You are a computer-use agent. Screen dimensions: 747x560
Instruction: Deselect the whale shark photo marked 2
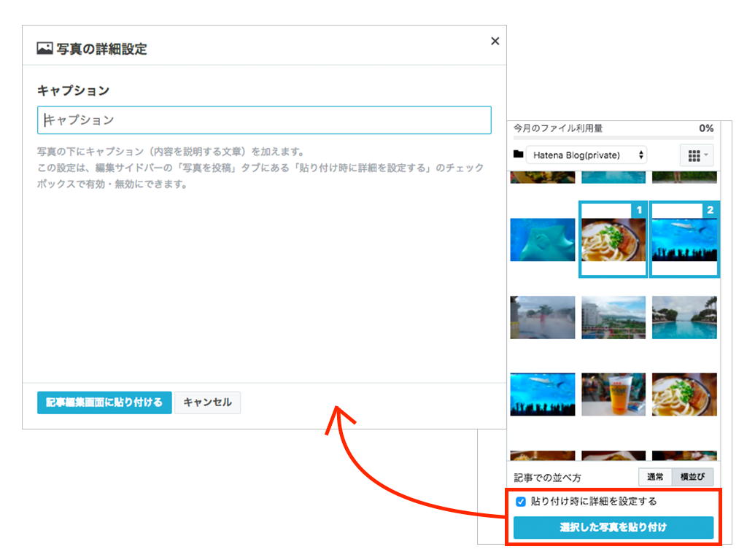(684, 239)
